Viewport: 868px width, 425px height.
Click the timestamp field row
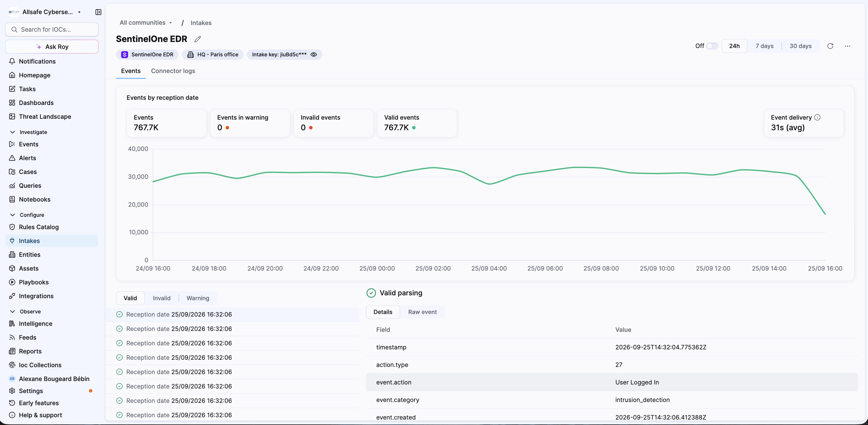612,347
